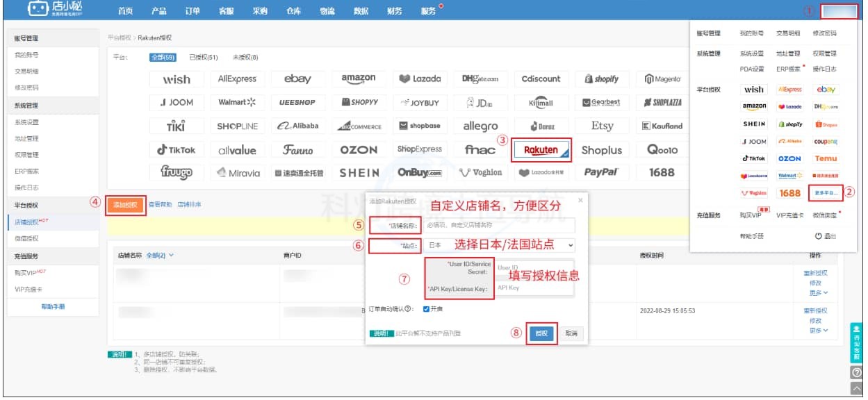Select the ebay platform icon
Image resolution: width=868 pixels, height=400 pixels.
297,79
